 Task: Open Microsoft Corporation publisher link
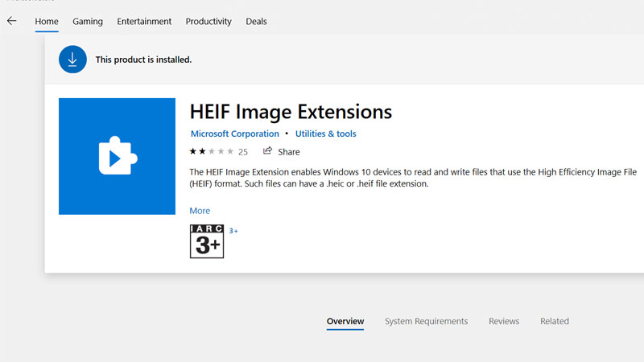[x=234, y=134]
